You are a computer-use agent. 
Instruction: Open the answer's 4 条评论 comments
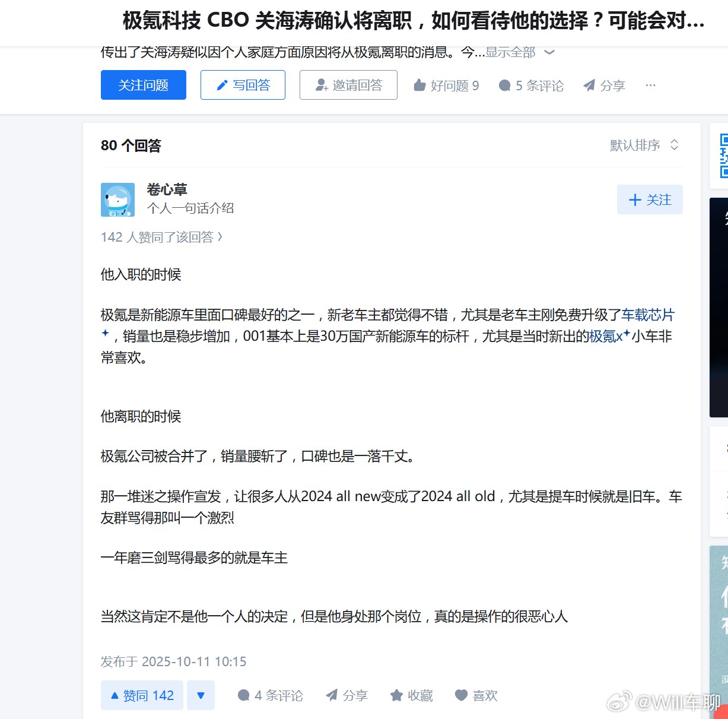click(270, 695)
